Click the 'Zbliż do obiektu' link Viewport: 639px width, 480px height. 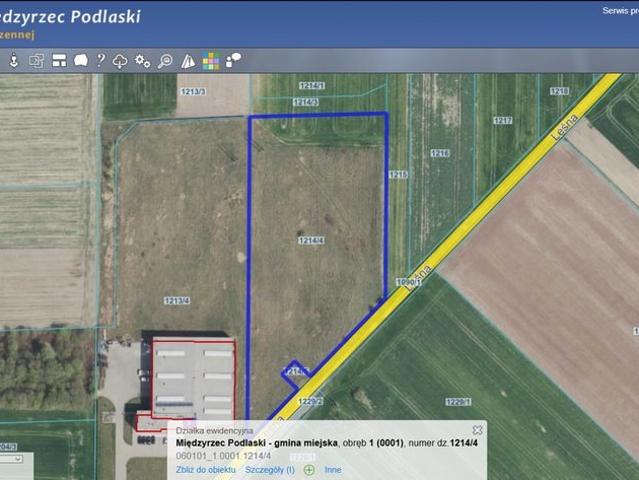pyautogui.click(x=206, y=469)
